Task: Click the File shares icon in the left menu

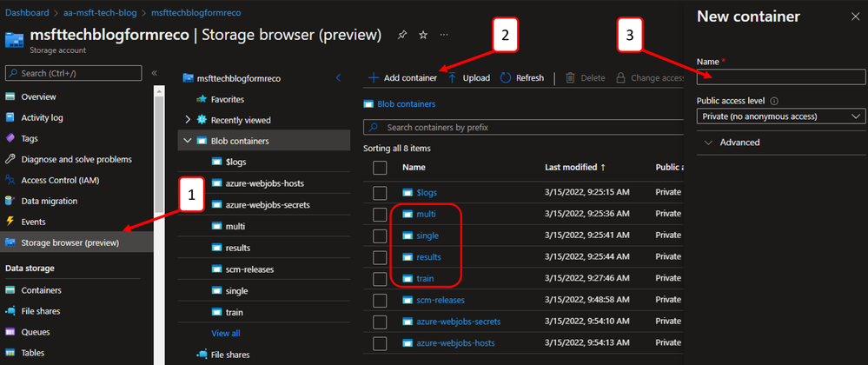Action: [x=10, y=311]
